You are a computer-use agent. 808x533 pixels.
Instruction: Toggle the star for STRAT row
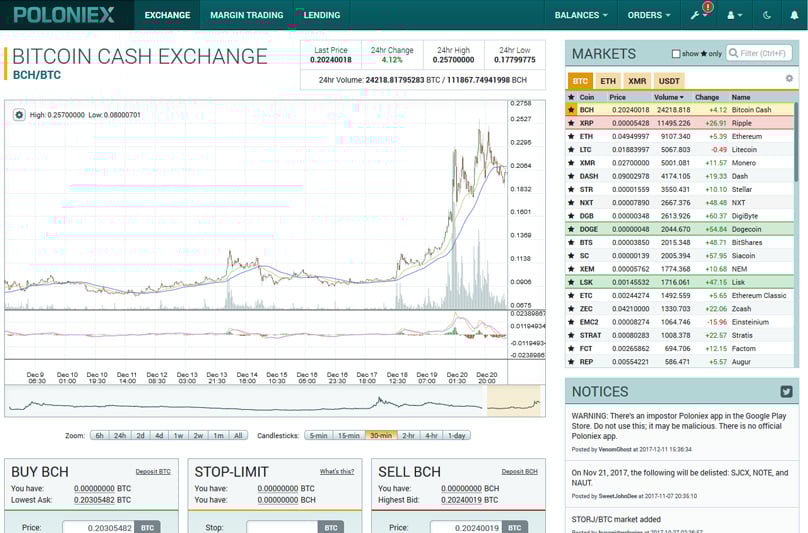(571, 335)
